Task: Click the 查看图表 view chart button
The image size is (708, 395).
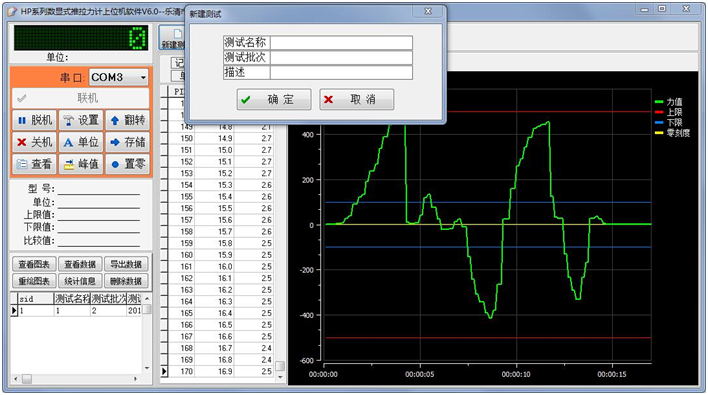Action: pyautogui.click(x=34, y=264)
